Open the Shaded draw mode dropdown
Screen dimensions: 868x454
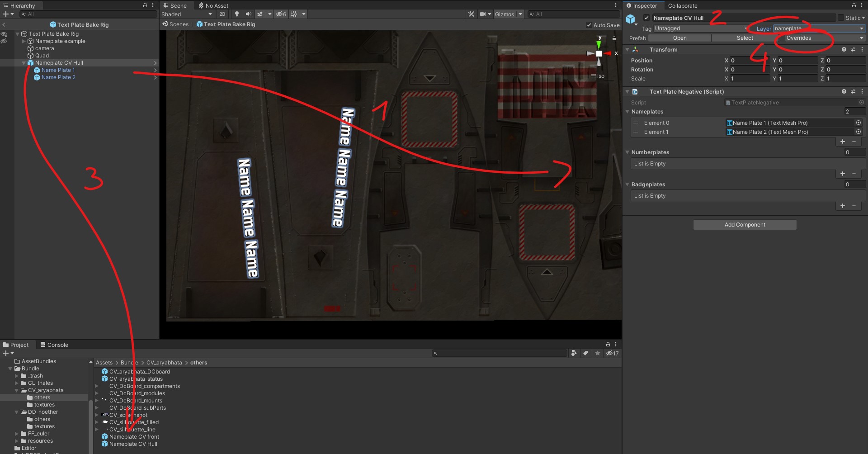click(x=187, y=14)
